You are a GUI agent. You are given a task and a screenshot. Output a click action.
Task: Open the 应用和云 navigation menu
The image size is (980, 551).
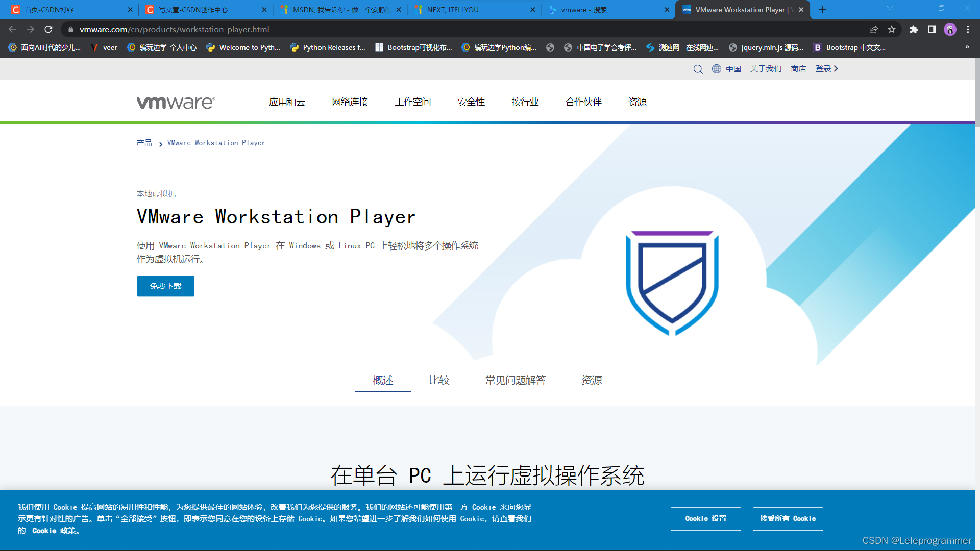point(287,102)
